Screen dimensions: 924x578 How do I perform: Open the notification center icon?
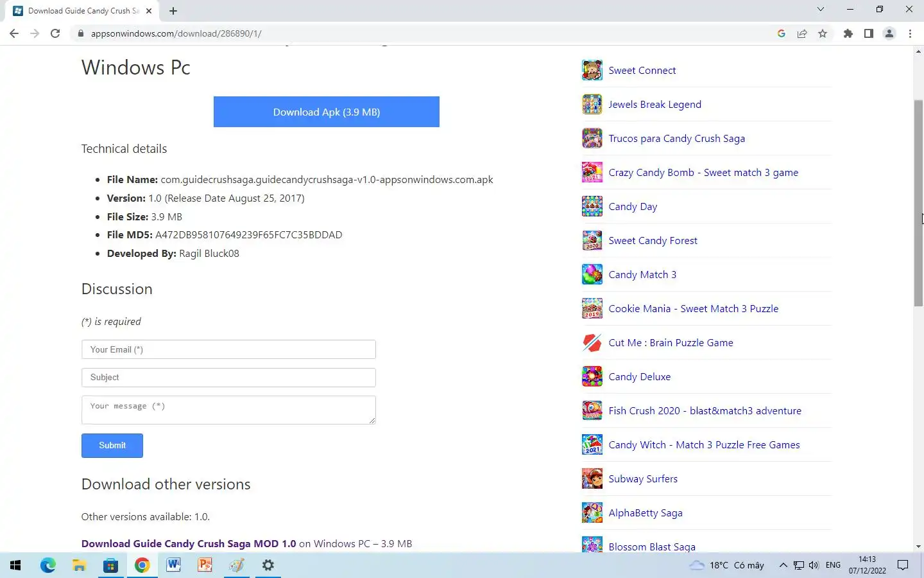tap(903, 565)
